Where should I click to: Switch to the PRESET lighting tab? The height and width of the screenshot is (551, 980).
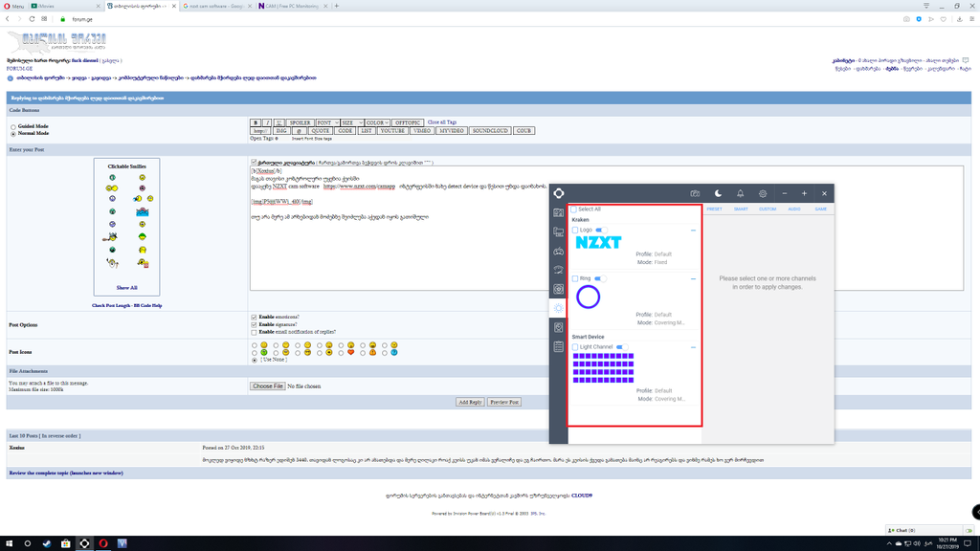click(x=714, y=209)
